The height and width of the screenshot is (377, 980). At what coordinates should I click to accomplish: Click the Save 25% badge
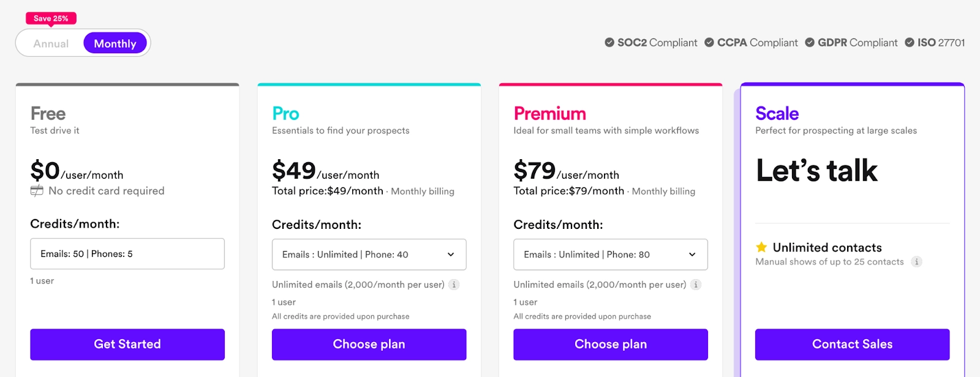click(51, 18)
